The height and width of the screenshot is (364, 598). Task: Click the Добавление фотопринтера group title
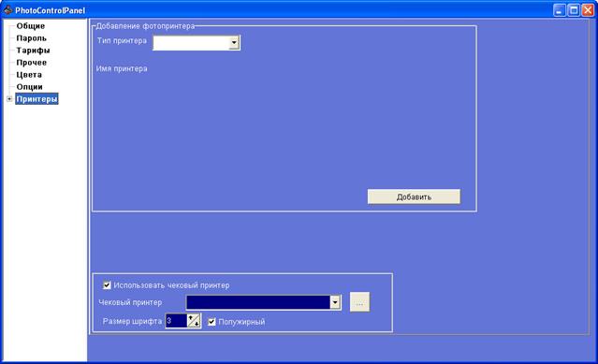pos(145,26)
